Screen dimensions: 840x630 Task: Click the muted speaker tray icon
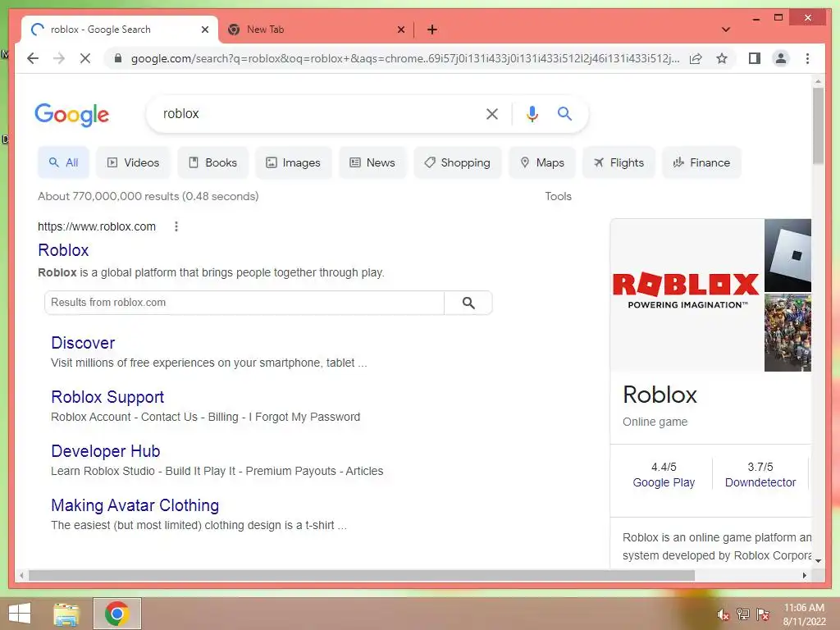point(723,614)
